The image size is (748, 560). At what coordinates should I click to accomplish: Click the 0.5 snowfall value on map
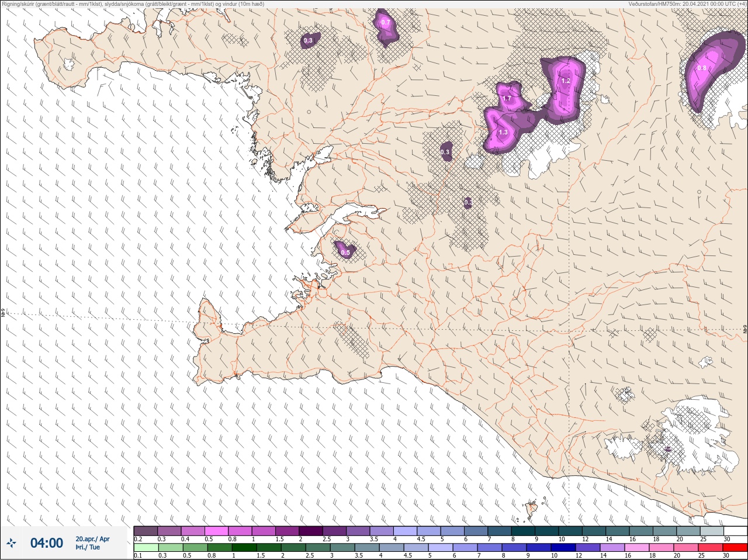point(345,253)
